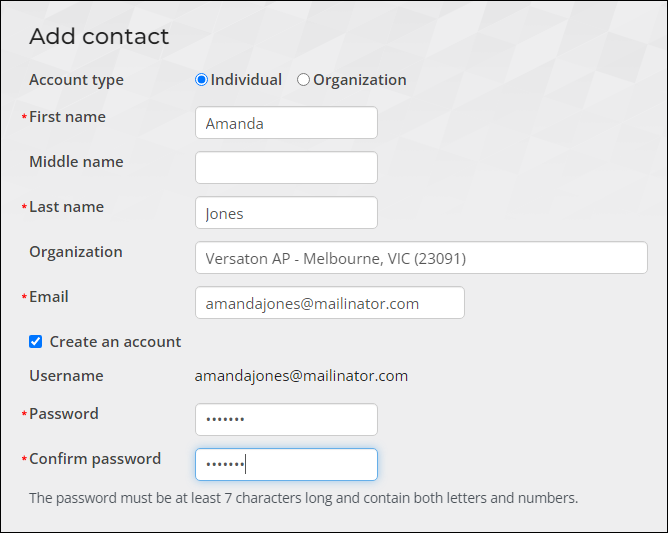Focus the Password input field
This screenshot has height=533, width=668.
[286, 420]
